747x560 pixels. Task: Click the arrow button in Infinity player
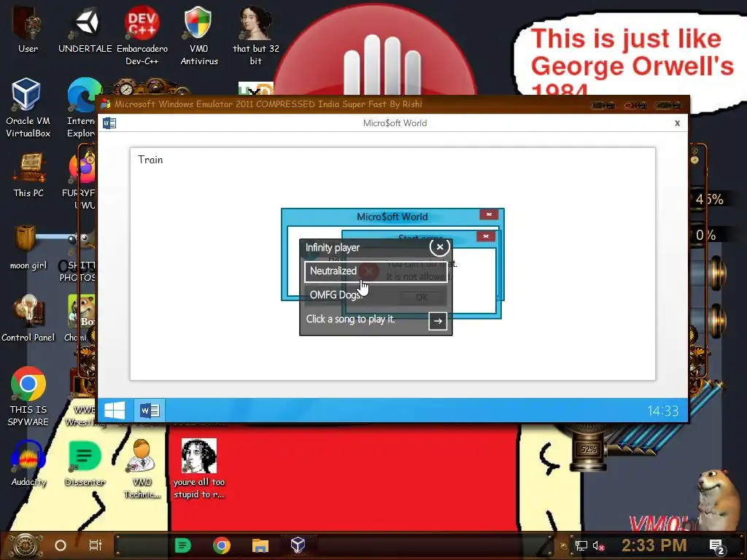tap(438, 321)
